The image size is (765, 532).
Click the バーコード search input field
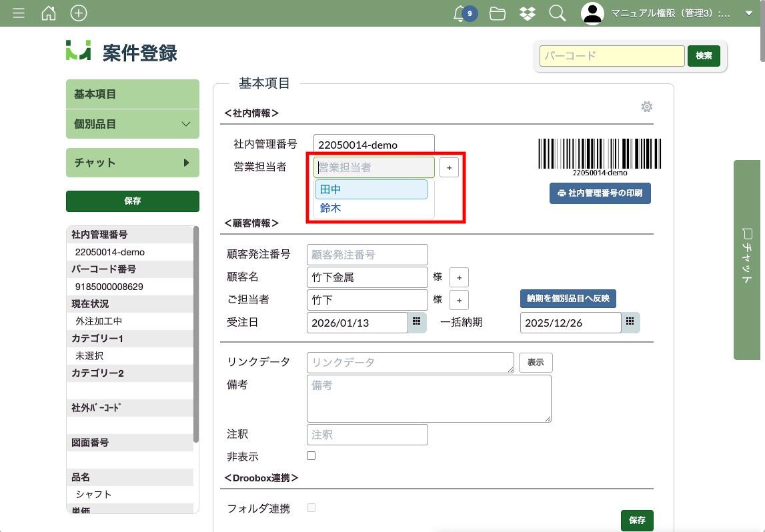pyautogui.click(x=612, y=56)
